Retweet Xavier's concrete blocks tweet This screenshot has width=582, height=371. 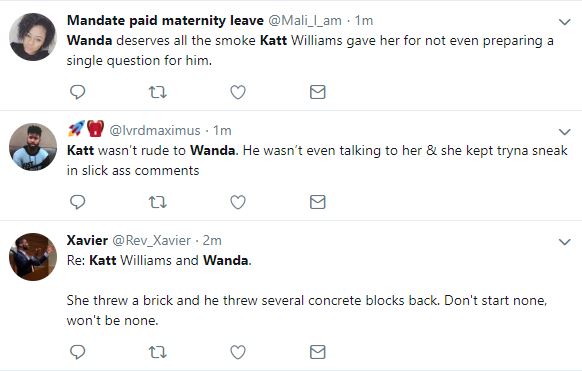pos(158,352)
